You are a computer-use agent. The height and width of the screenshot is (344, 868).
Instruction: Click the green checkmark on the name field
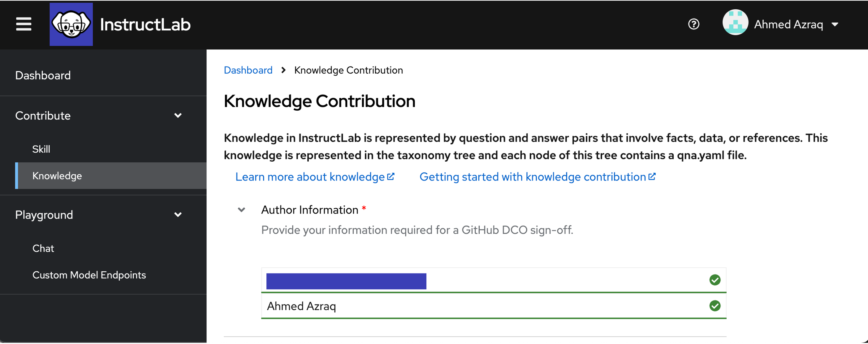pos(715,306)
